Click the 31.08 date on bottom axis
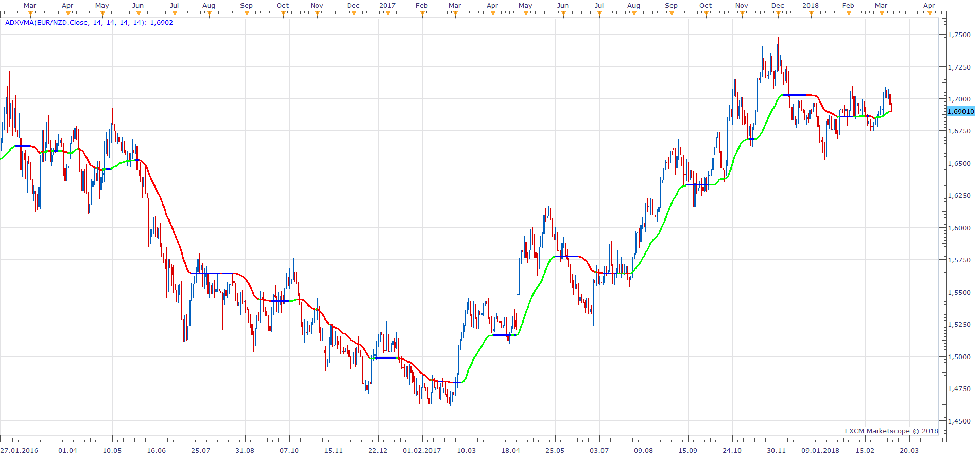This screenshot has width=980, height=457. [245, 450]
